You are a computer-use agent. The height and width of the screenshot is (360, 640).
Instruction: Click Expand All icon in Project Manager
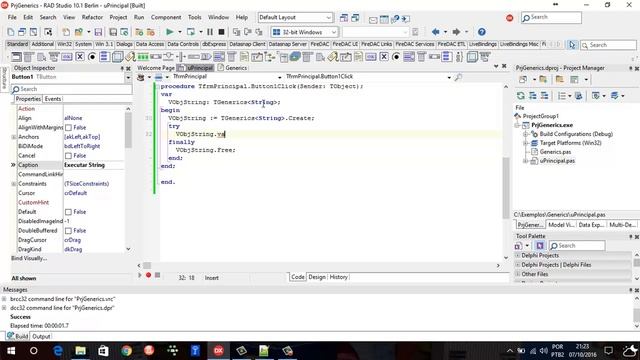(533, 96)
